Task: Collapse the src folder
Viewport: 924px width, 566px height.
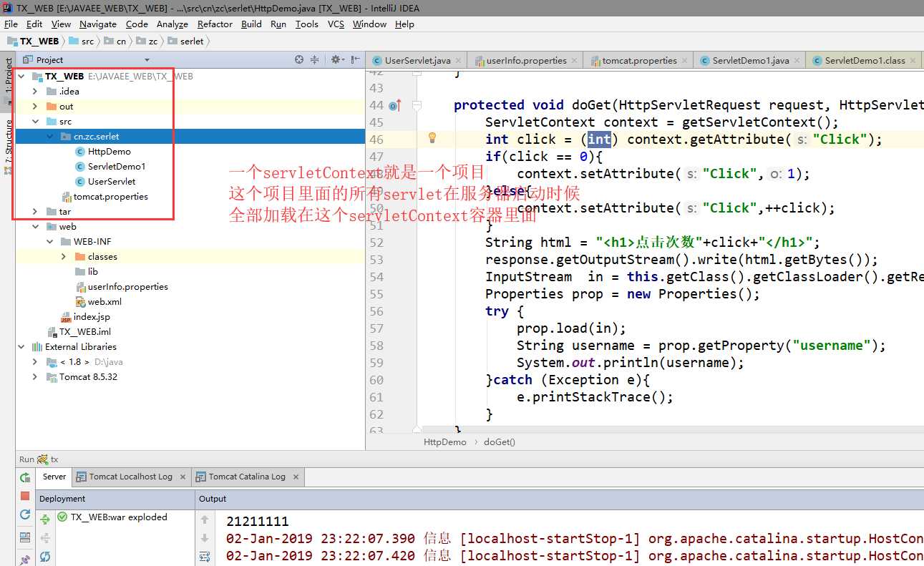Action: click(35, 122)
